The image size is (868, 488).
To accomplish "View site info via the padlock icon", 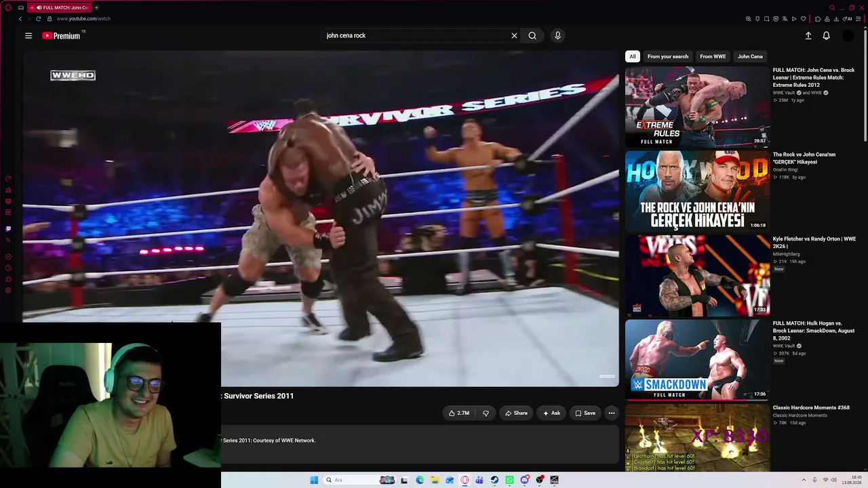I will pos(49,19).
